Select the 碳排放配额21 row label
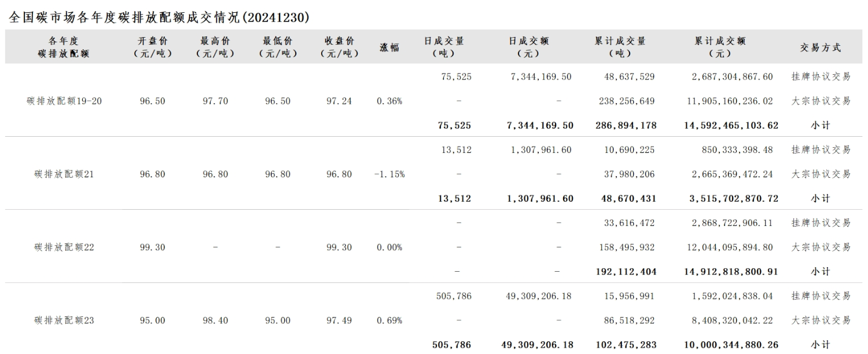868x354 pixels. point(64,174)
